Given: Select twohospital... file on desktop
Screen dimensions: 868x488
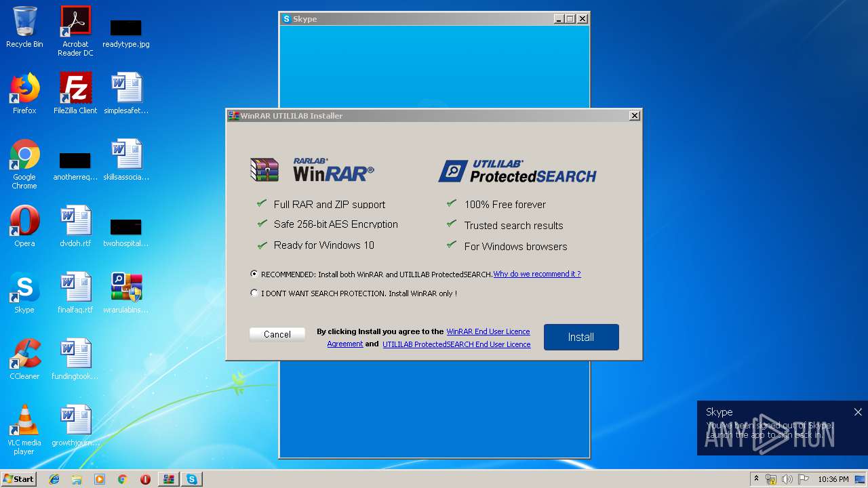Looking at the screenshot, I should click(126, 232).
